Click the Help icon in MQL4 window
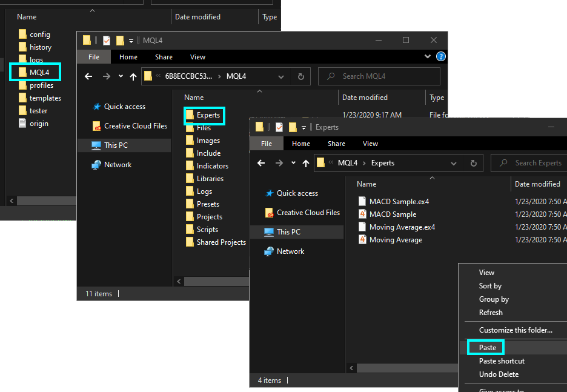The width and height of the screenshot is (567, 392). click(x=441, y=56)
